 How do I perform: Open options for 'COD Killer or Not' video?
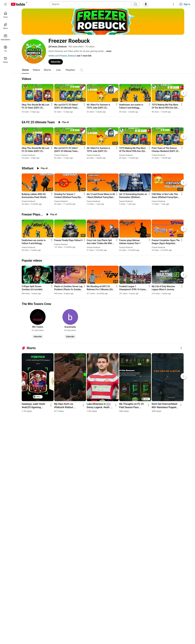[182, 194]
